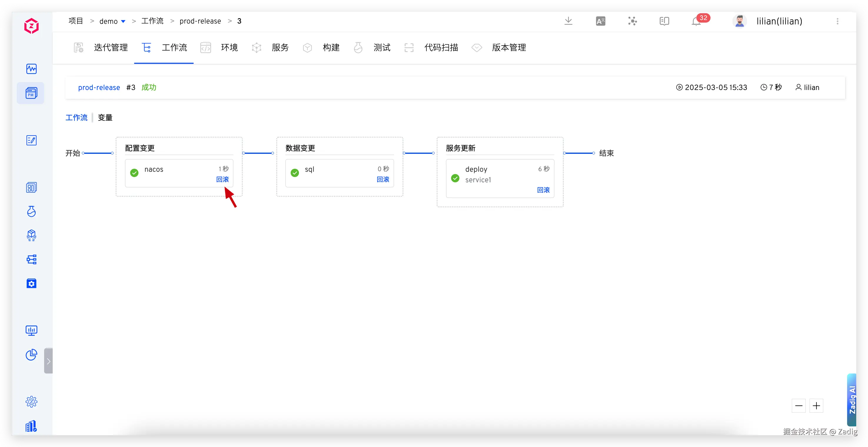Open the notification bell with 32 badge

click(x=696, y=21)
